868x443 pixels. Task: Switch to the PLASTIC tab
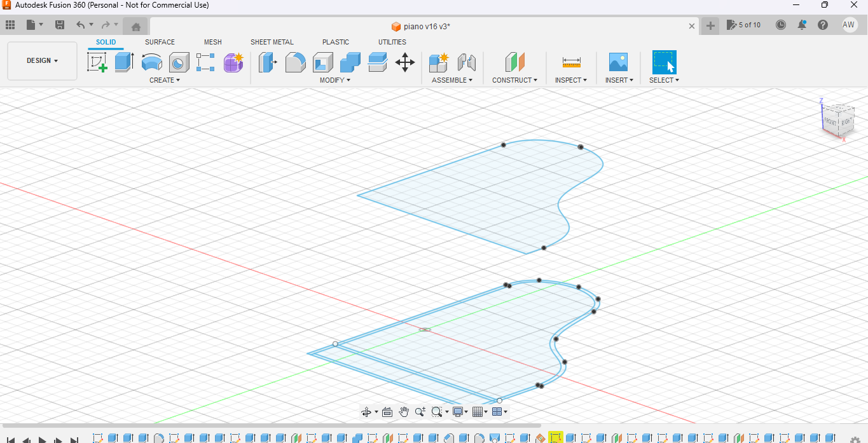336,42
